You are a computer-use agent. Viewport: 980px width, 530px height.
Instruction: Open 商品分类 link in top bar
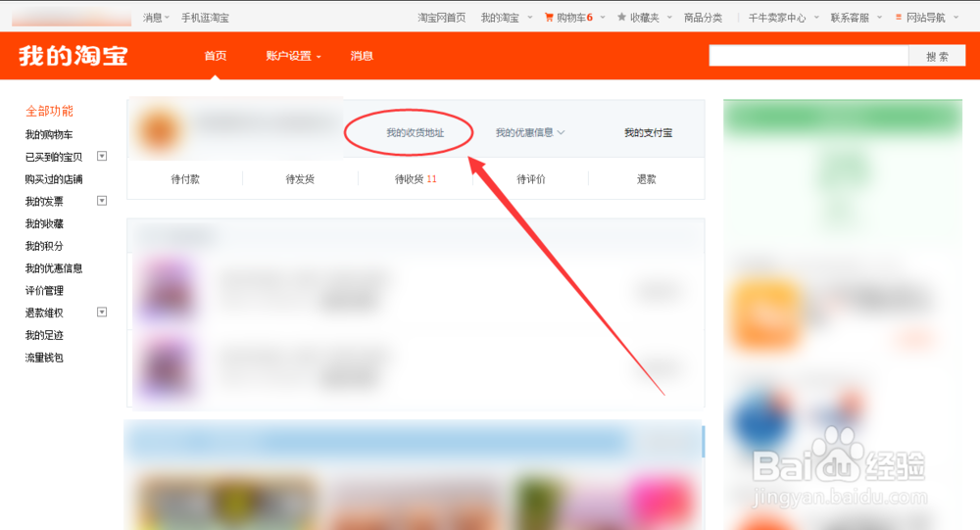(x=703, y=18)
